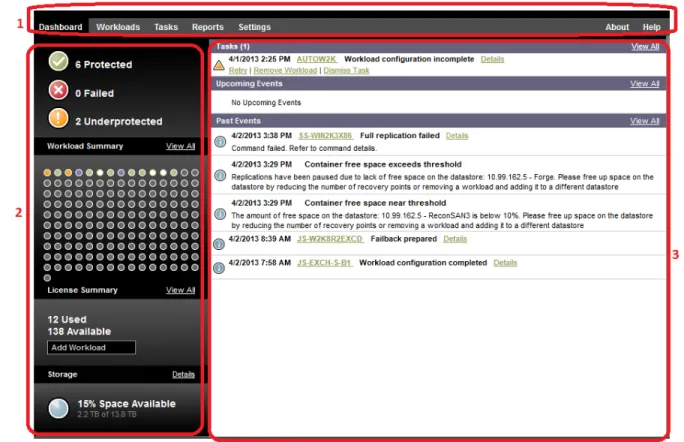Go to the Reports tab
The height and width of the screenshot is (442, 684).
tap(208, 27)
